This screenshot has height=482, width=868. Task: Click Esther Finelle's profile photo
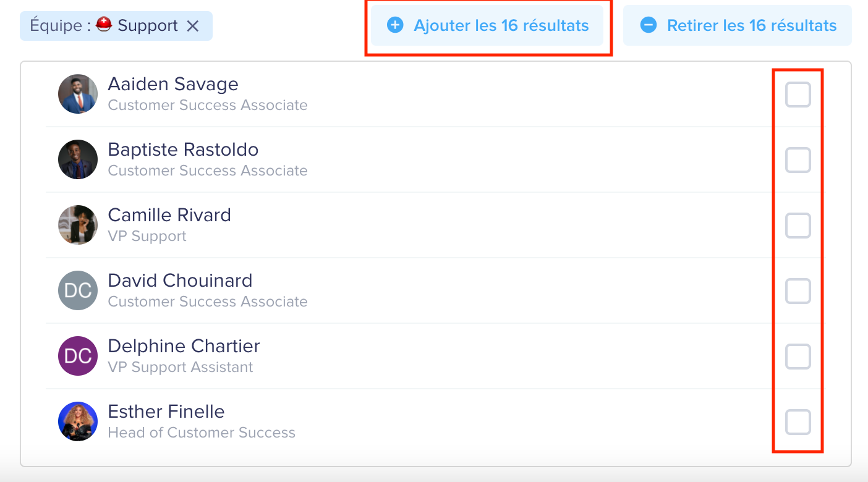coord(78,421)
